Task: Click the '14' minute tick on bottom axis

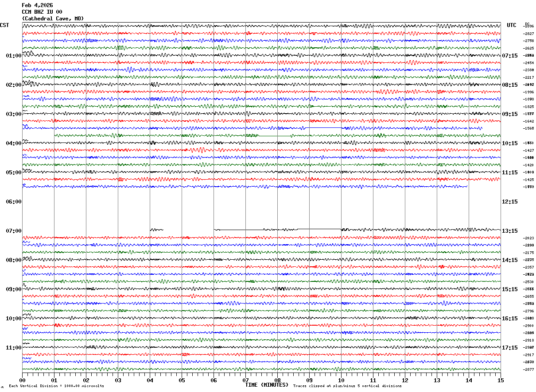Action: 469,380
